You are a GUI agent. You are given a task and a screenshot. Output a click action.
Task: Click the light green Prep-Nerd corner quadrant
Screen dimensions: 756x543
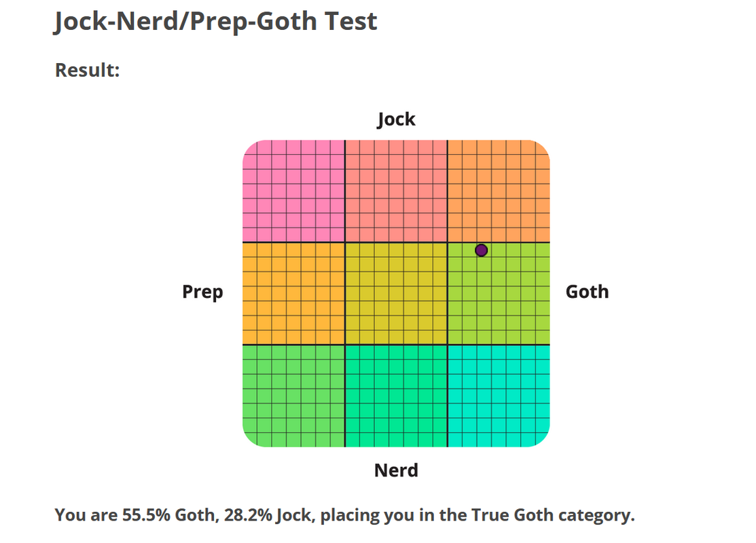click(x=294, y=396)
